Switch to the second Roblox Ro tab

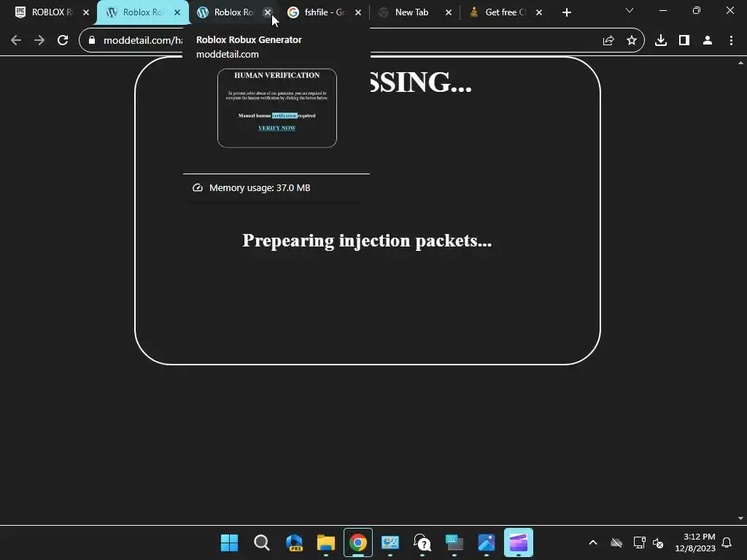coord(234,12)
